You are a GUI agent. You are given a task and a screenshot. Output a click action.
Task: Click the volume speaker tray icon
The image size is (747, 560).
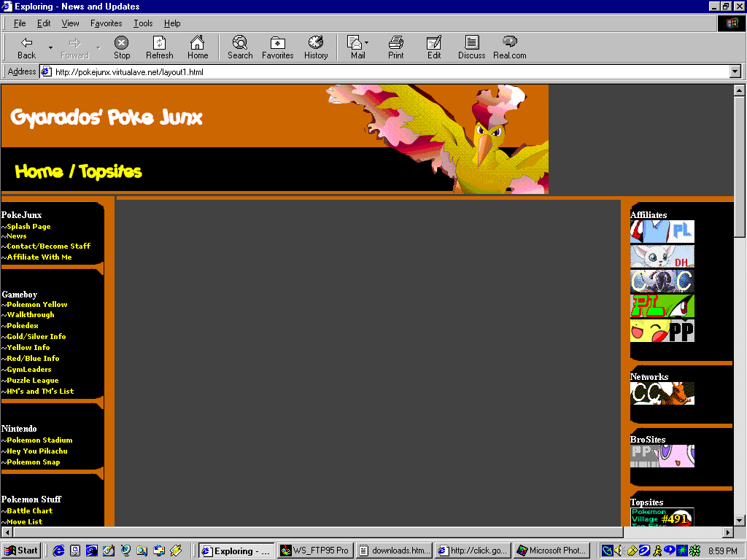pos(619,551)
